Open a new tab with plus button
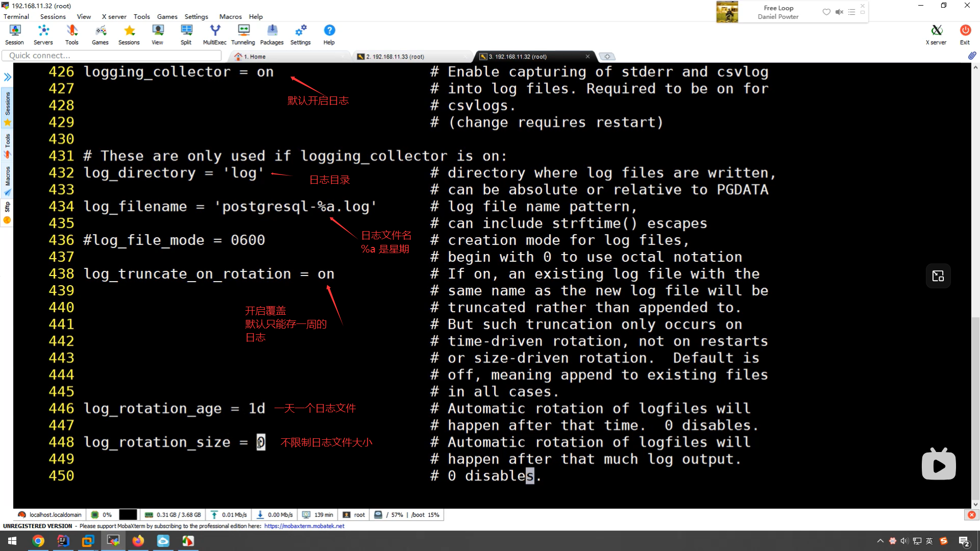Image resolution: width=980 pixels, height=551 pixels. (x=607, y=57)
